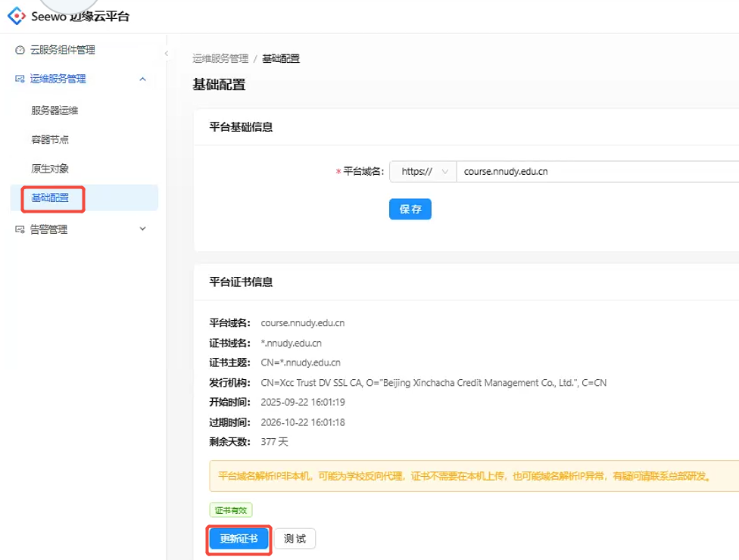Click the icon beside 告警管理
This screenshot has width=739, height=560.
pyautogui.click(x=20, y=229)
